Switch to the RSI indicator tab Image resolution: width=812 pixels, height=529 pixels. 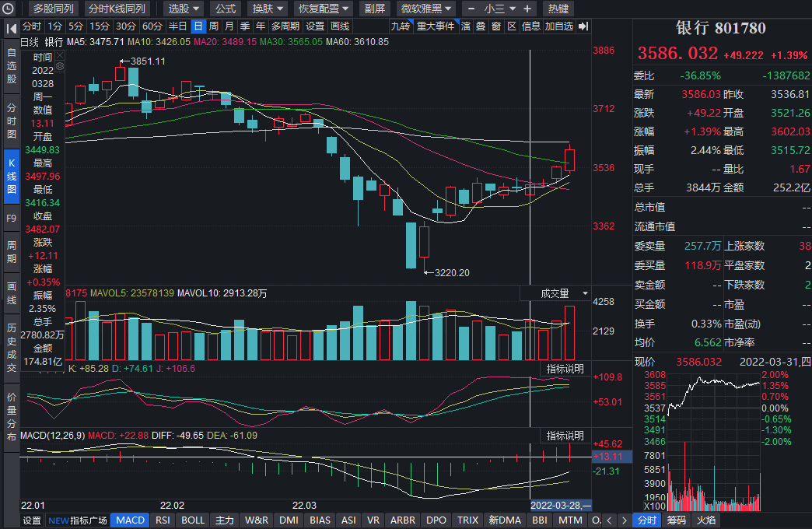point(163,520)
